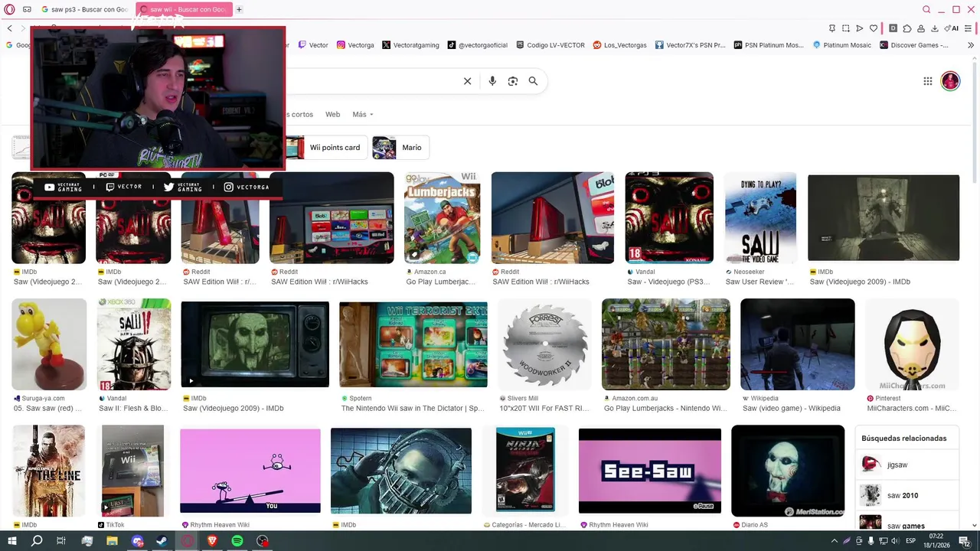
Task: Open Steam from taskbar
Action: point(162,541)
